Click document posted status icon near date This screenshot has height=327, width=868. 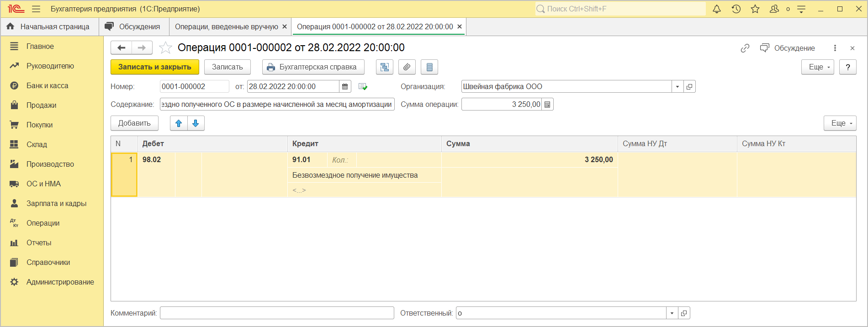363,86
